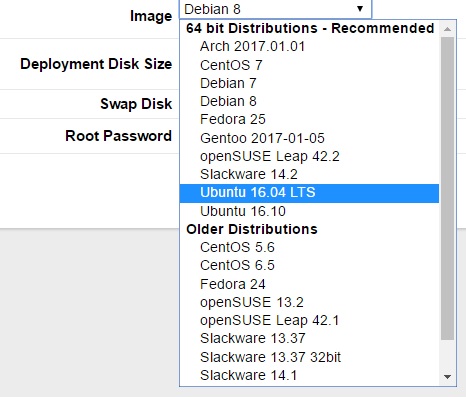Choose CentOS 7 distribution
The image size is (466, 397).
click(309, 65)
